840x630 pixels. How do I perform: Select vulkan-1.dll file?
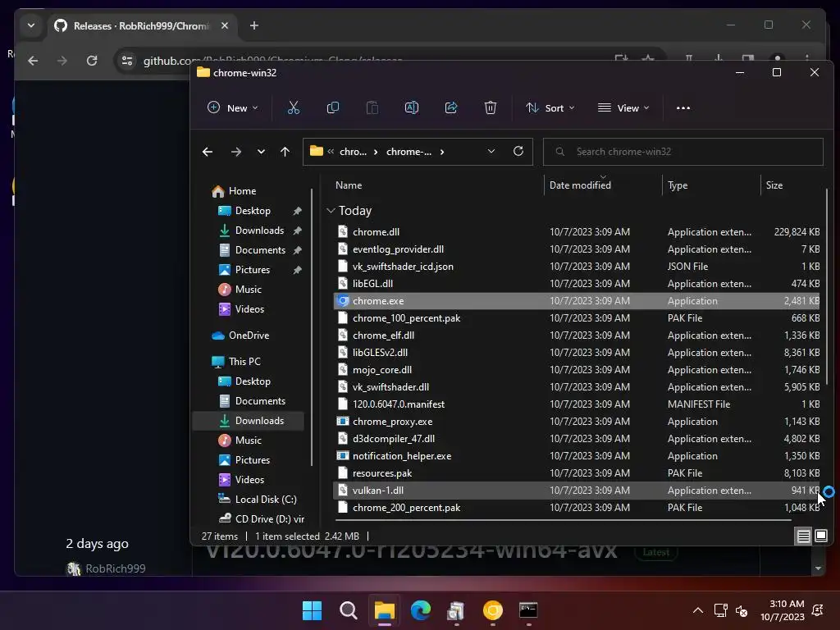tap(576, 491)
